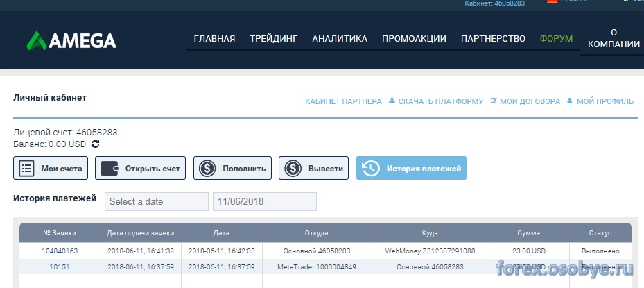644x288 pixels.
Task: Click submission time 2018-06-11, 16:41:32
Action: (141, 251)
